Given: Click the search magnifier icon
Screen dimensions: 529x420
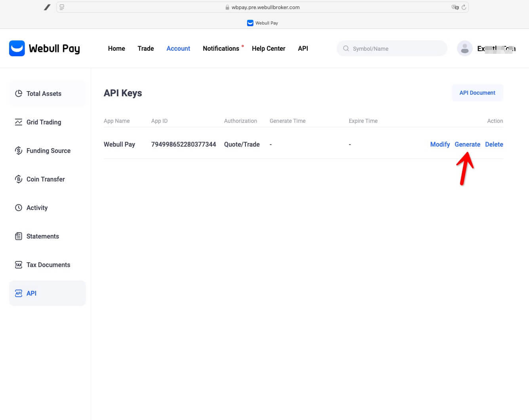Looking at the screenshot, I should point(346,48).
